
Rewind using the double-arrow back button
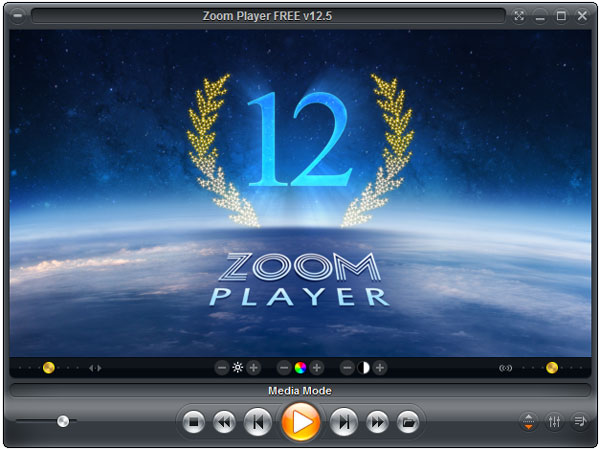coord(224,422)
